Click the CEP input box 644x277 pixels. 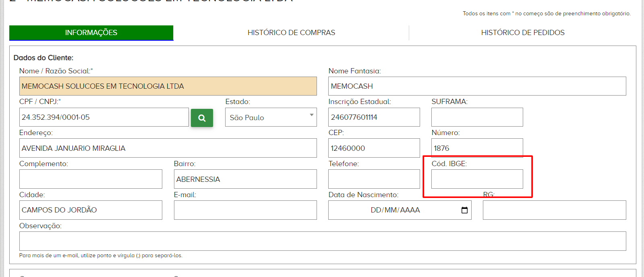(x=374, y=148)
